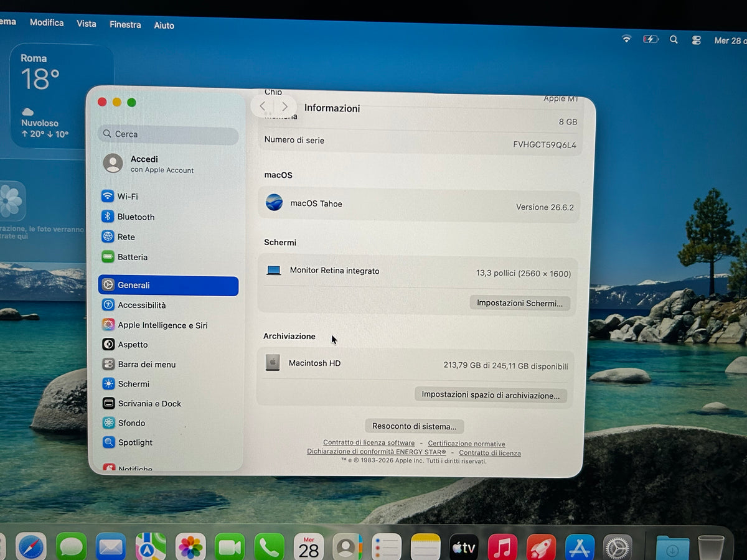The width and height of the screenshot is (747, 560).
Task: Launch FaceTime from the Dock
Action: click(x=230, y=547)
